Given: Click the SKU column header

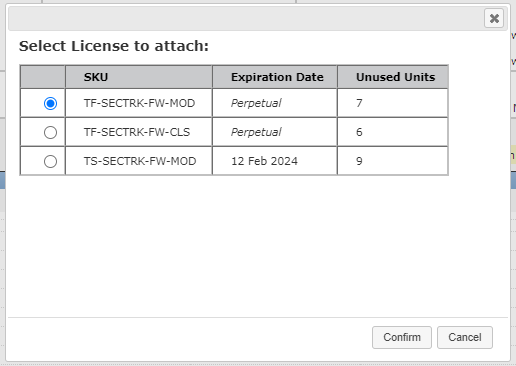Looking at the screenshot, I should click(x=139, y=77).
